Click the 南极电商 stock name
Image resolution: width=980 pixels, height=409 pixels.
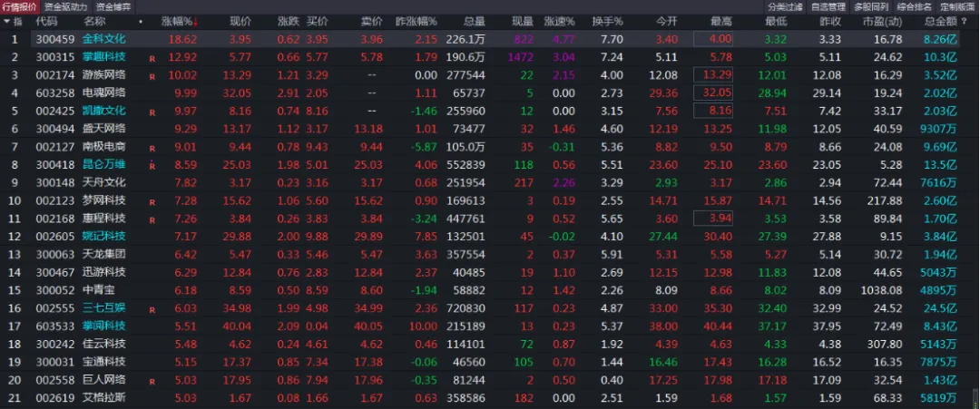[x=103, y=147]
